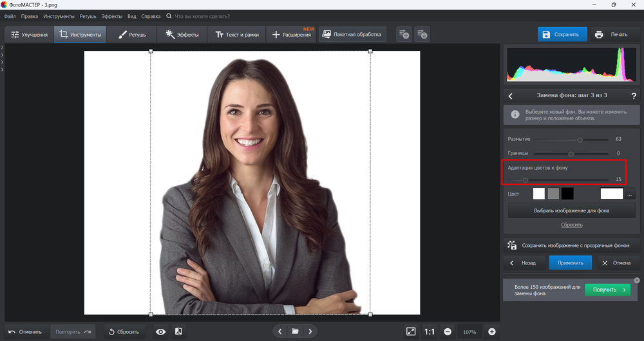The height and width of the screenshot is (341, 644).
Task: Go to previous photo arrow
Action: (x=279, y=331)
